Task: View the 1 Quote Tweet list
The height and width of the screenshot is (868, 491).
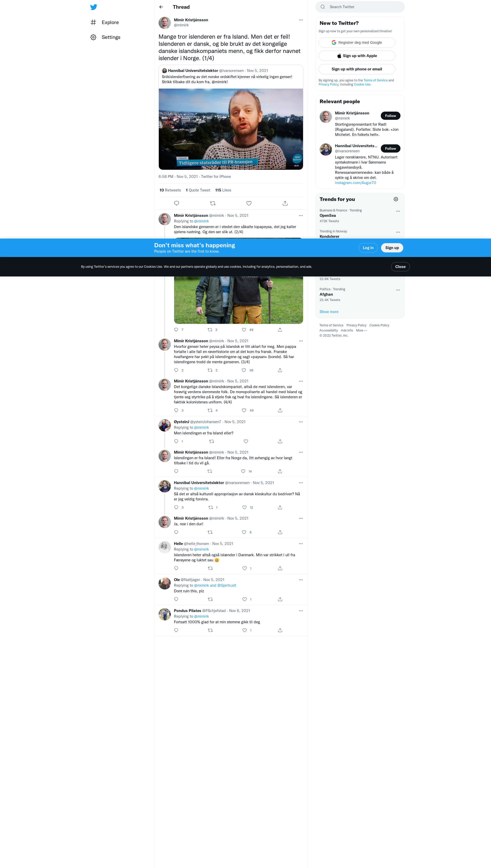Action: (x=198, y=190)
